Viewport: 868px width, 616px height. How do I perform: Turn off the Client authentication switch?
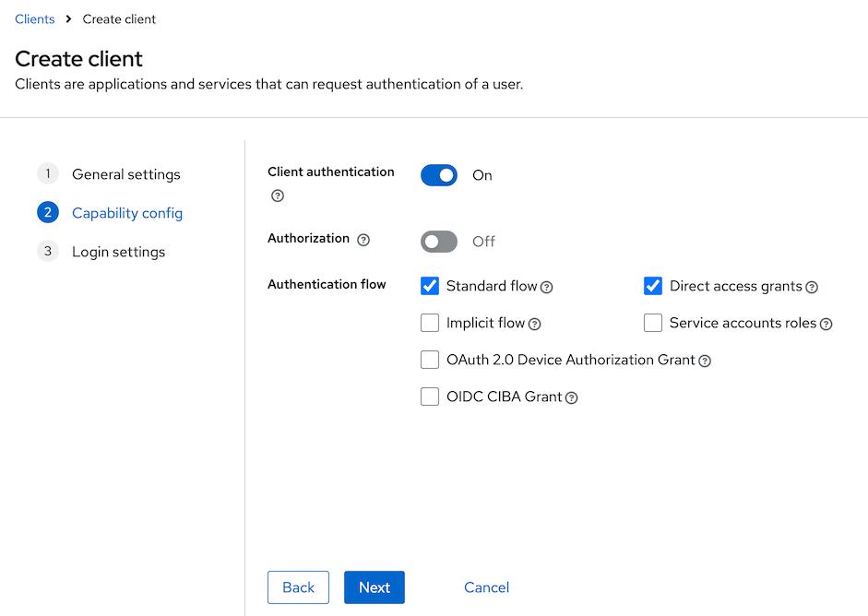click(x=439, y=175)
